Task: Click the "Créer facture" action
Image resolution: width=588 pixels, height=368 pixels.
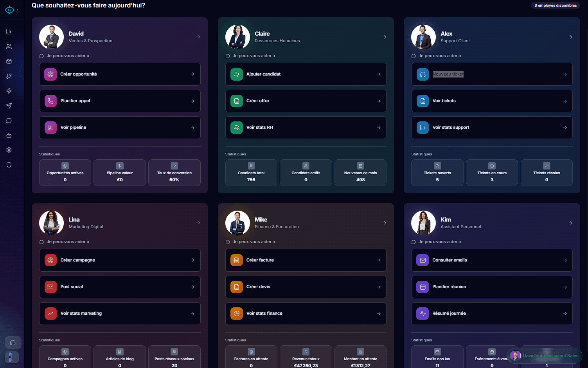Action: pos(306,260)
